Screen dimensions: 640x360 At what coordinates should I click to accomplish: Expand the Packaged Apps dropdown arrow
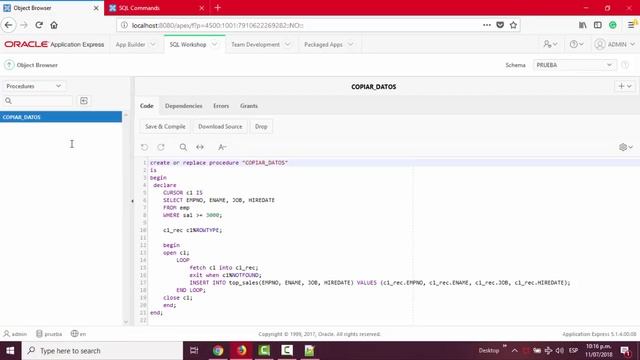point(350,44)
